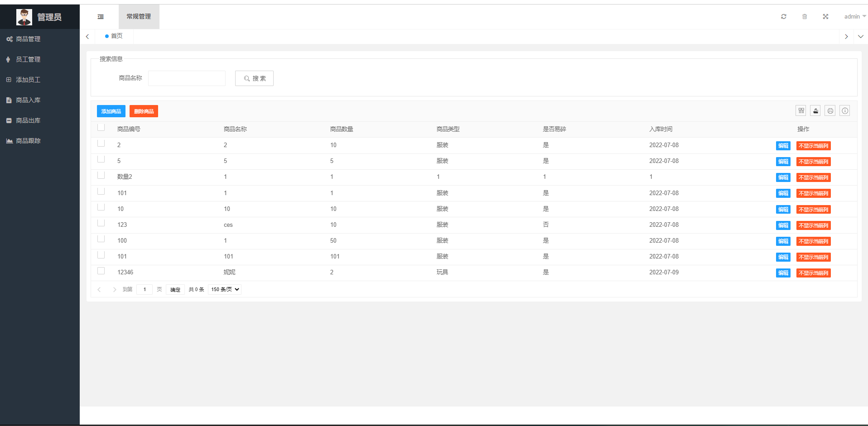Click the 管理员 title in the sidebar header
The image size is (868, 426).
click(49, 17)
